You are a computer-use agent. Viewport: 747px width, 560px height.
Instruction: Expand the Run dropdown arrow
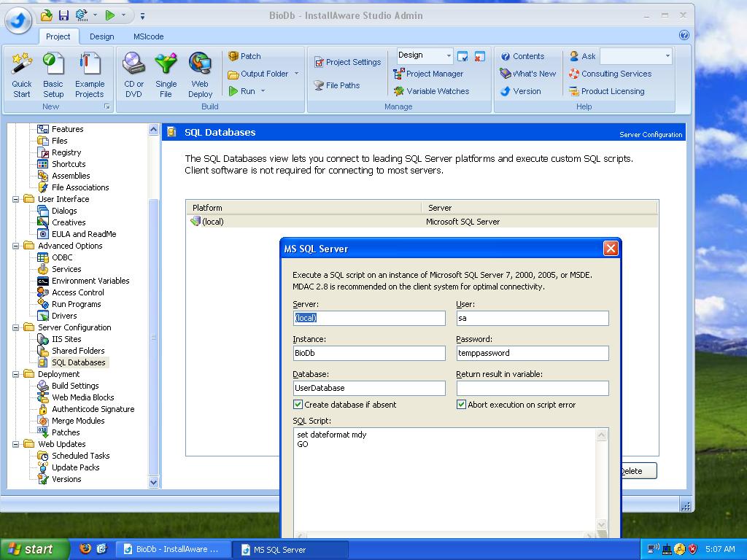pyautogui.click(x=263, y=91)
